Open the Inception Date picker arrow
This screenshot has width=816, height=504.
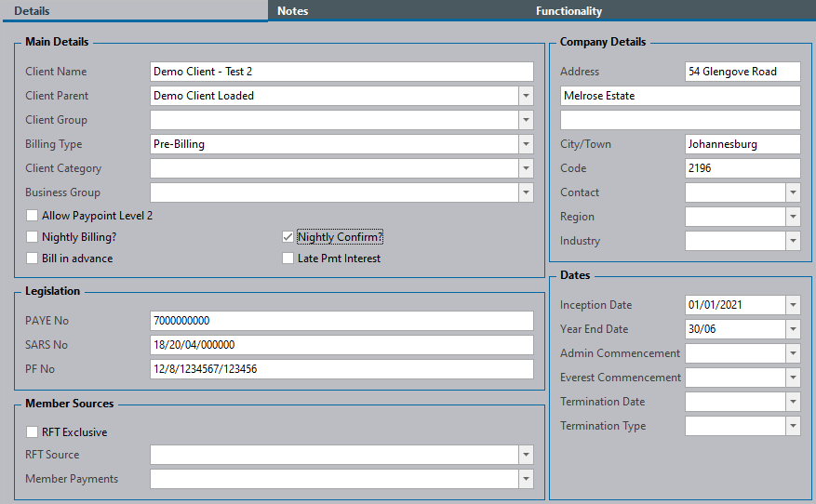pos(793,305)
